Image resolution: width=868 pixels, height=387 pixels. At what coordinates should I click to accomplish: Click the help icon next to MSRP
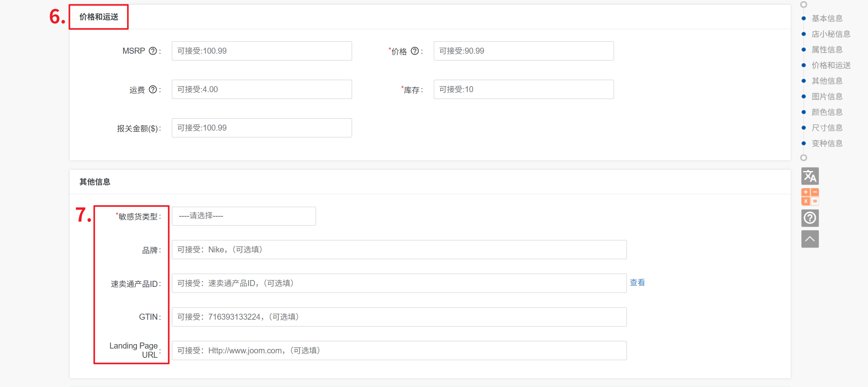(x=153, y=51)
